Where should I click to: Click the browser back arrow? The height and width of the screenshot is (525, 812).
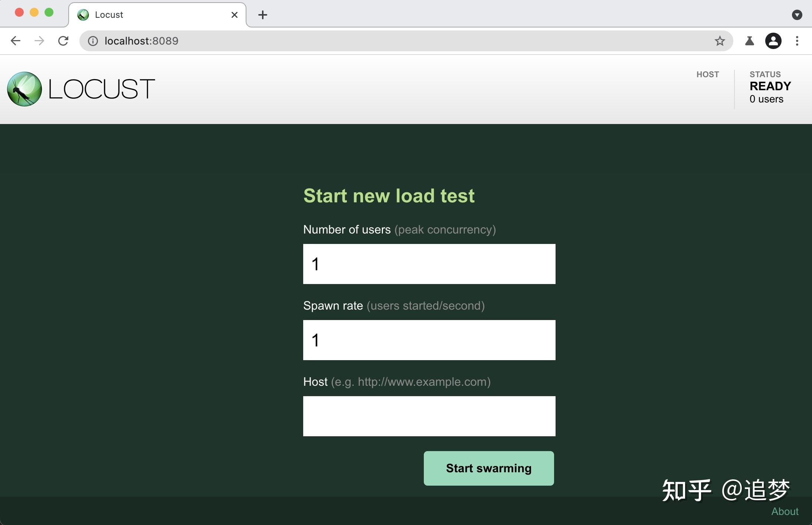16,41
